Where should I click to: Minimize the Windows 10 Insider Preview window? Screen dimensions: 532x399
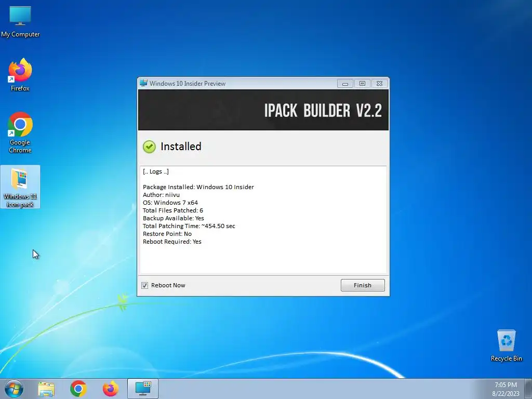tap(345, 84)
